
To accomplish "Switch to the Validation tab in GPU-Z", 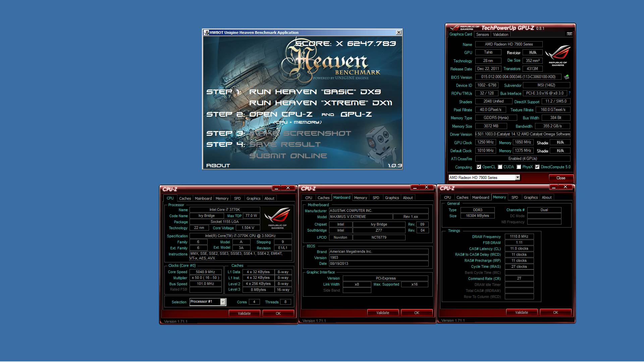I will (500, 35).
